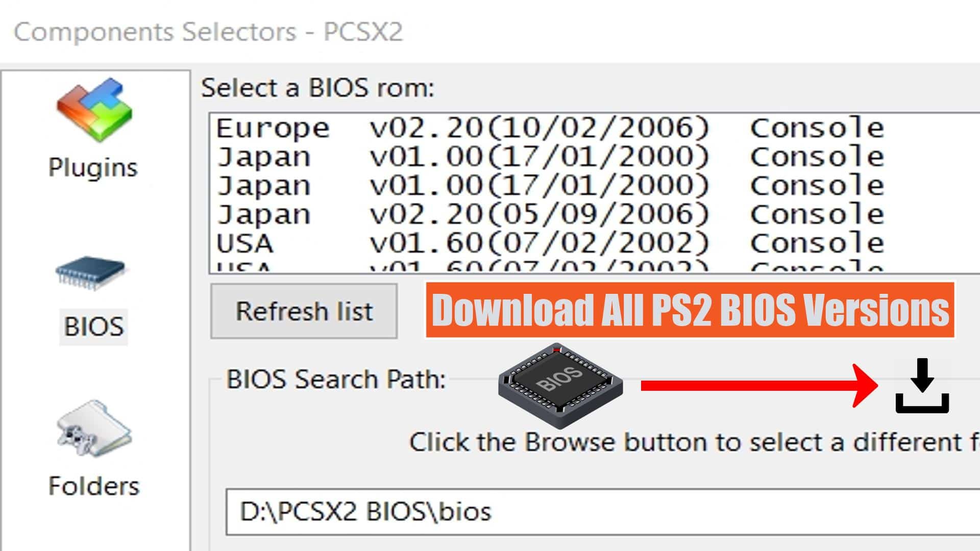Click the BIOS chip icon near search path
This screenshot has width=980, height=551.
coord(560,386)
